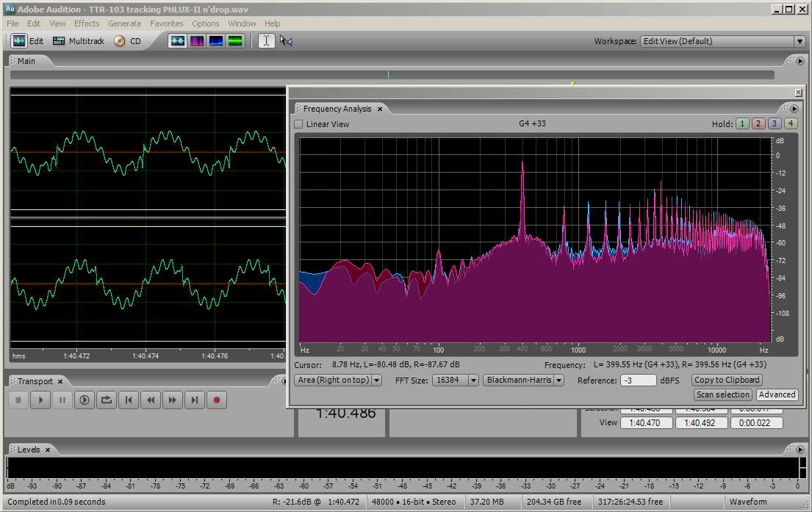Toggle Hold button 3
This screenshot has height=512, width=812.
click(x=775, y=123)
